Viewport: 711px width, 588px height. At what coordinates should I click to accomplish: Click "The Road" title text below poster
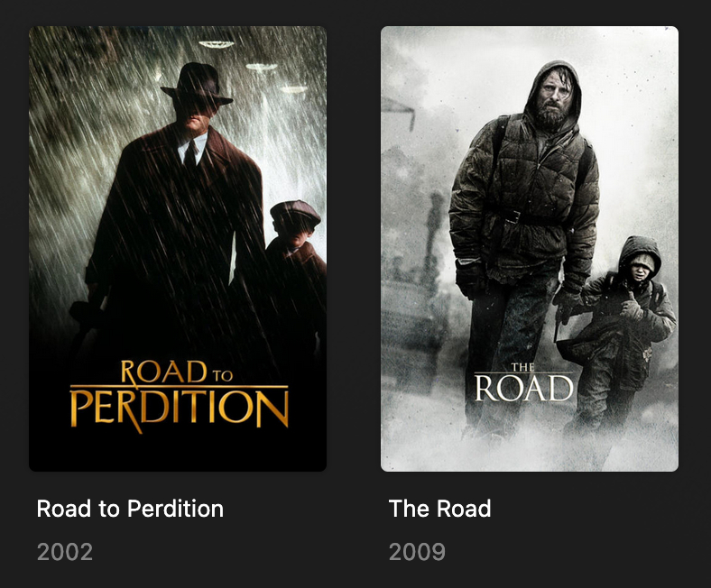(439, 509)
